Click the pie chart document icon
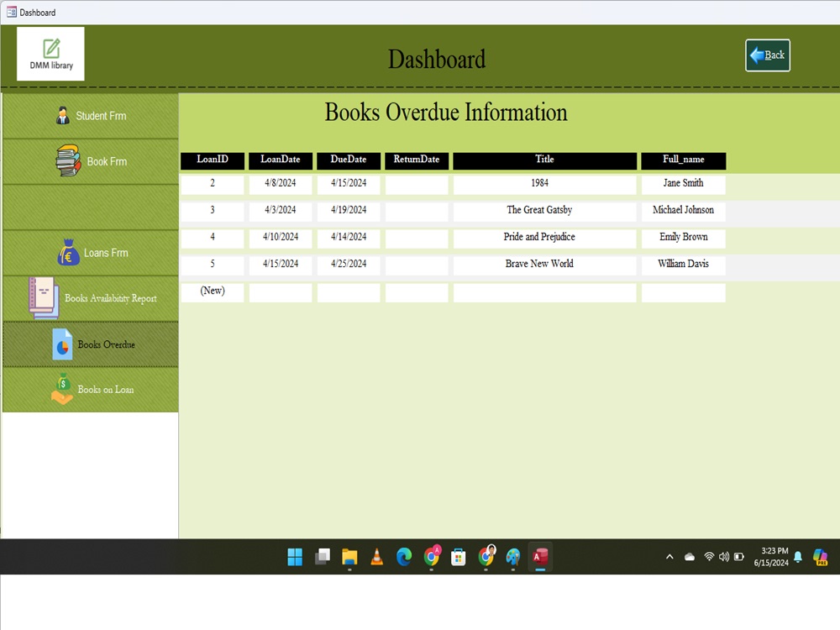 62,344
